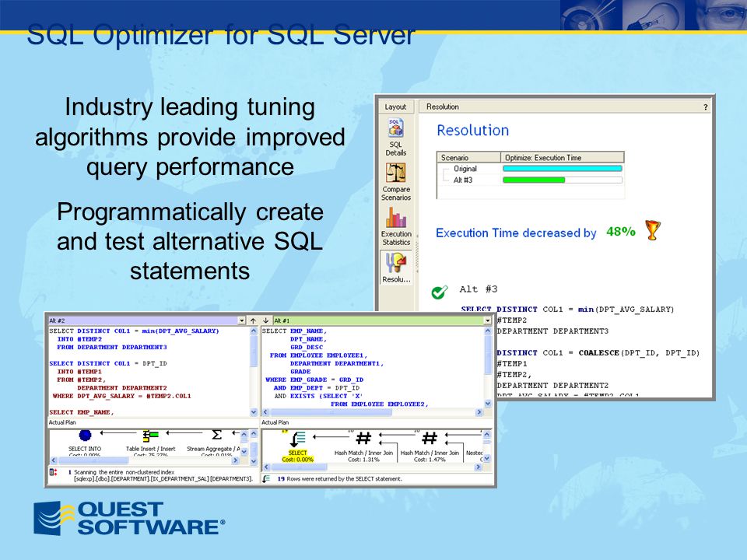
Task: Click the Optimize: Execution Time column header
Action: 562,157
